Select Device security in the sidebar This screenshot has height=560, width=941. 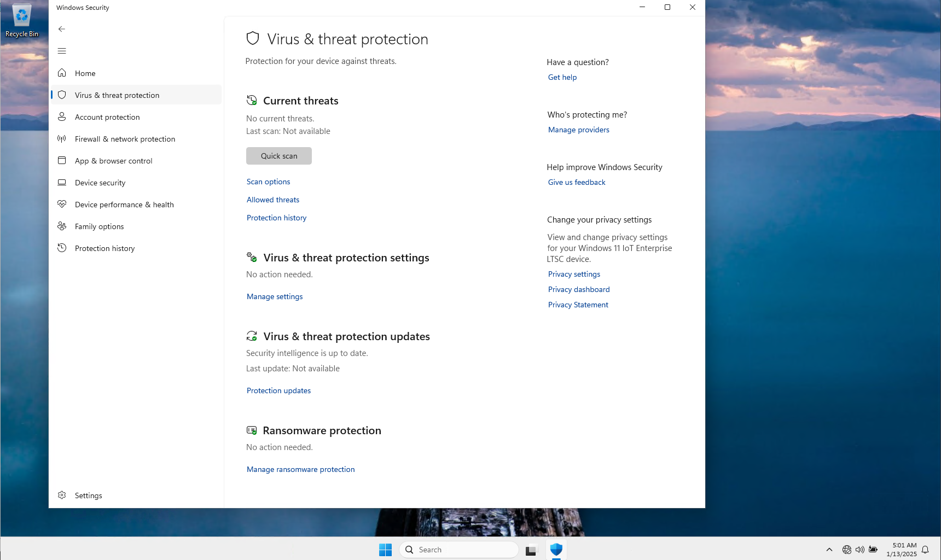[x=136, y=182]
